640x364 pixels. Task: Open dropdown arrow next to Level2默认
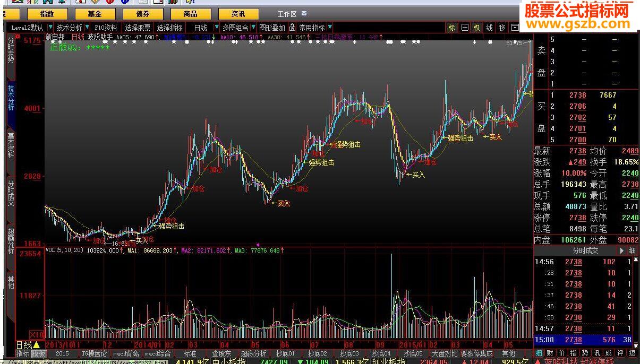[50, 28]
